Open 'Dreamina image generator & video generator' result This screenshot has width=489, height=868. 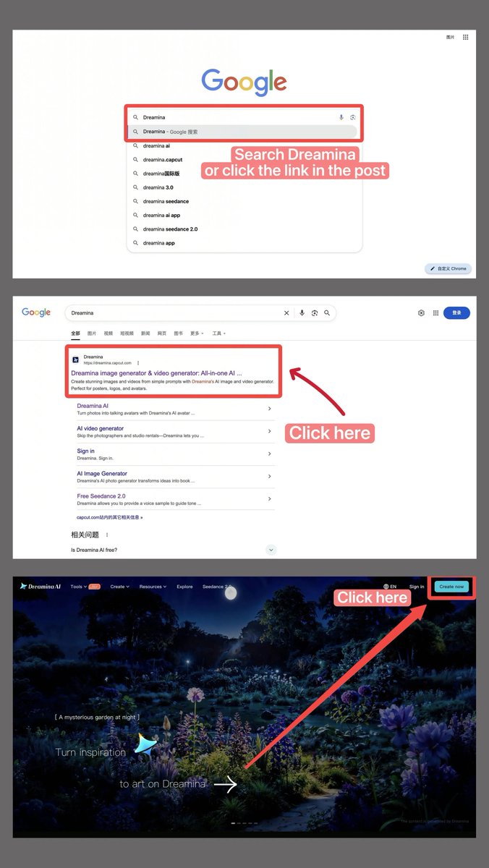(156, 373)
